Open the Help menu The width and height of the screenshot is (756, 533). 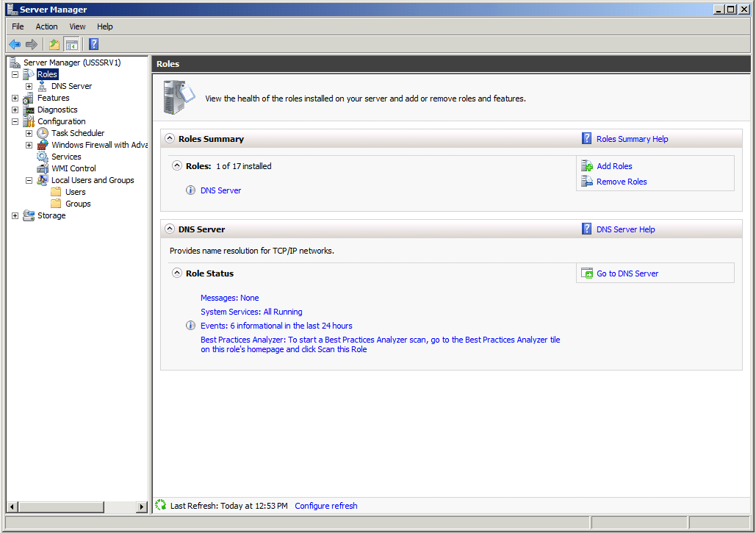104,26
